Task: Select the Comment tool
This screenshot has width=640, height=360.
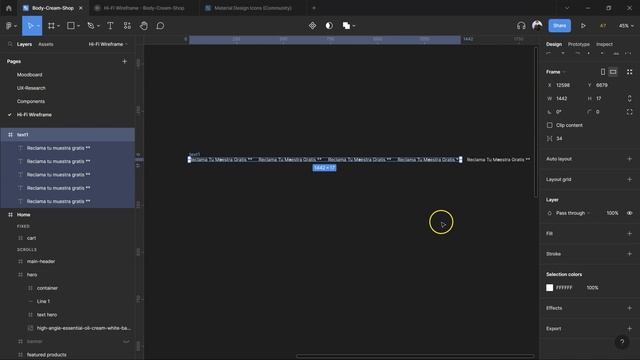Action: [x=160, y=26]
